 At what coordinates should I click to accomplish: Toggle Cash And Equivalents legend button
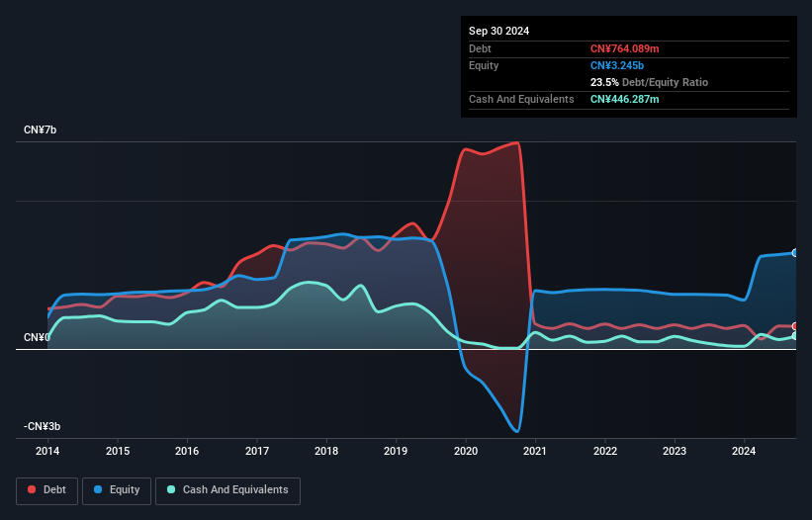click(227, 490)
